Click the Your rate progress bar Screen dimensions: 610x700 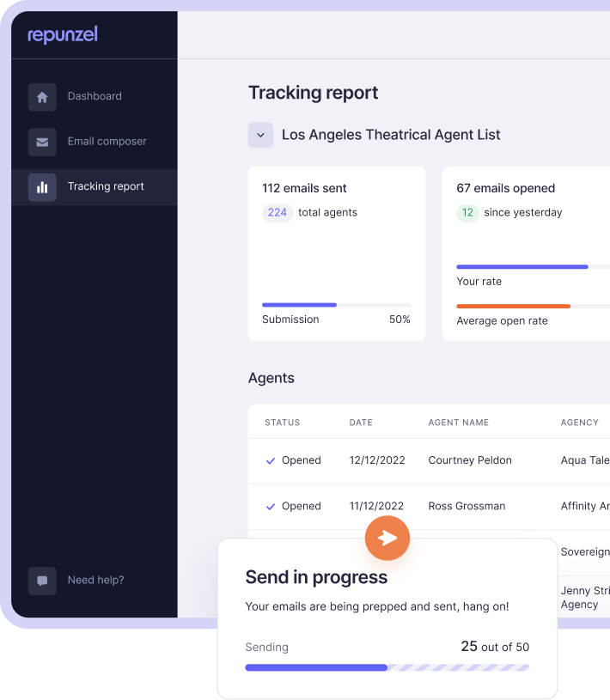(x=534, y=267)
